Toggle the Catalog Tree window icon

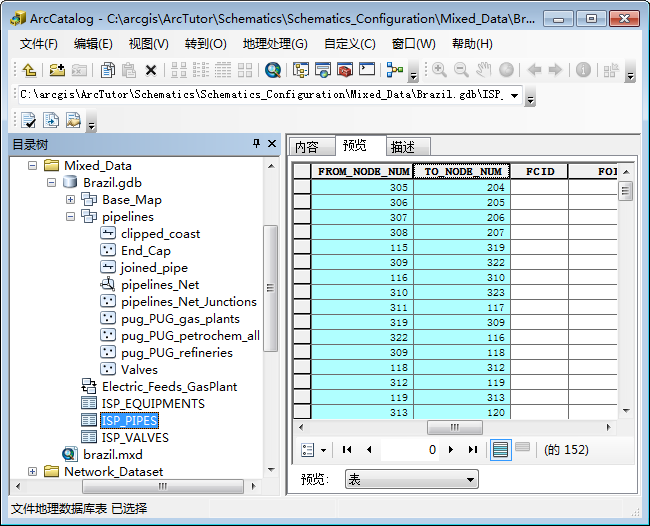(x=301, y=70)
